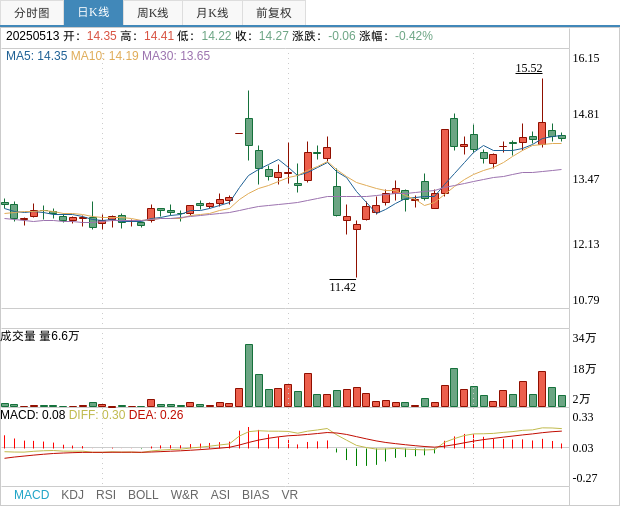Select the 日K线 tab
Image resolution: width=620 pixels, height=506 pixels.
(93, 13)
